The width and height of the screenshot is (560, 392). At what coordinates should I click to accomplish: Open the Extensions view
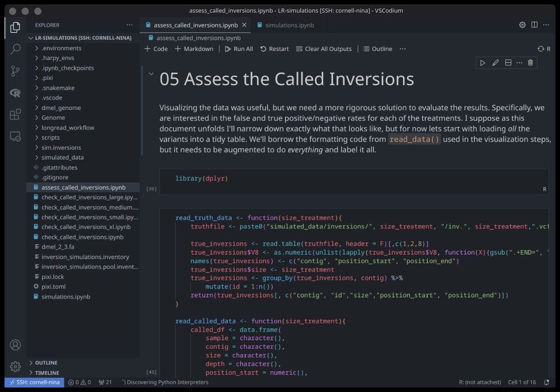click(x=15, y=115)
